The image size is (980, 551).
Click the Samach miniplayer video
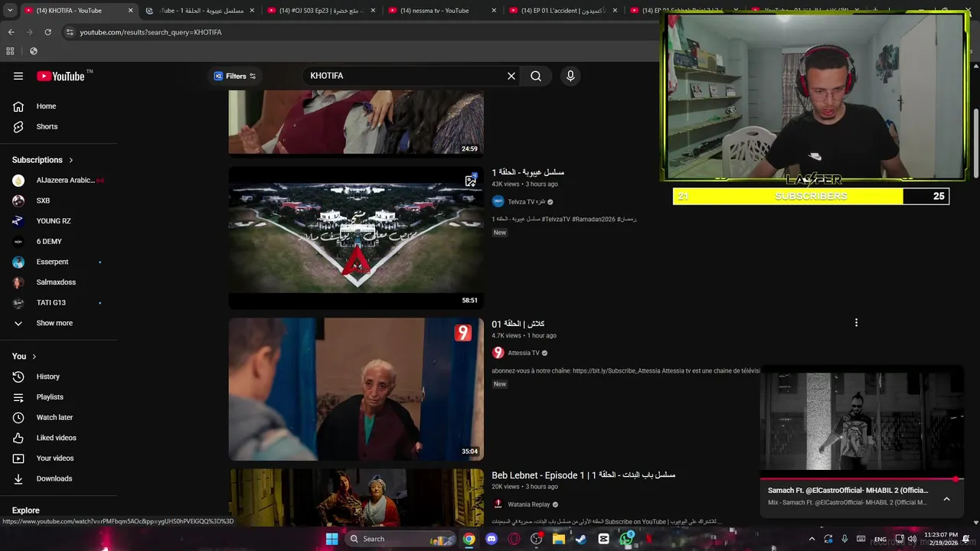point(862,422)
